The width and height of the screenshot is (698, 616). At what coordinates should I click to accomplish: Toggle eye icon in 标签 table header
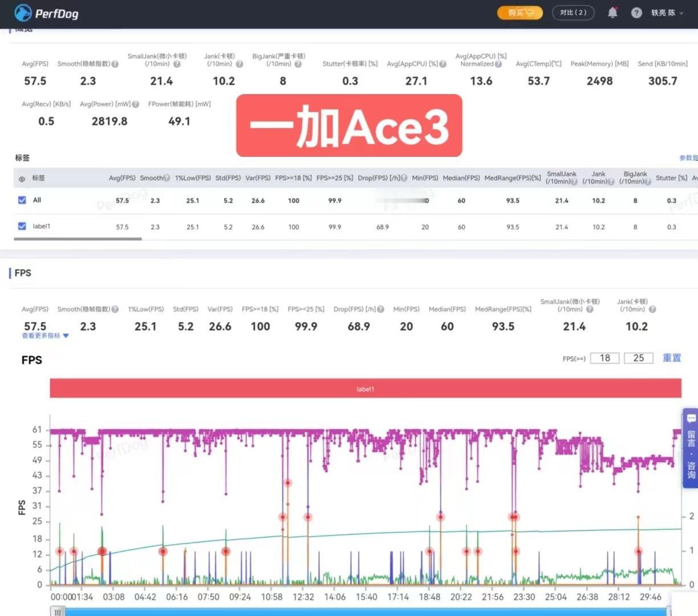tap(22, 179)
